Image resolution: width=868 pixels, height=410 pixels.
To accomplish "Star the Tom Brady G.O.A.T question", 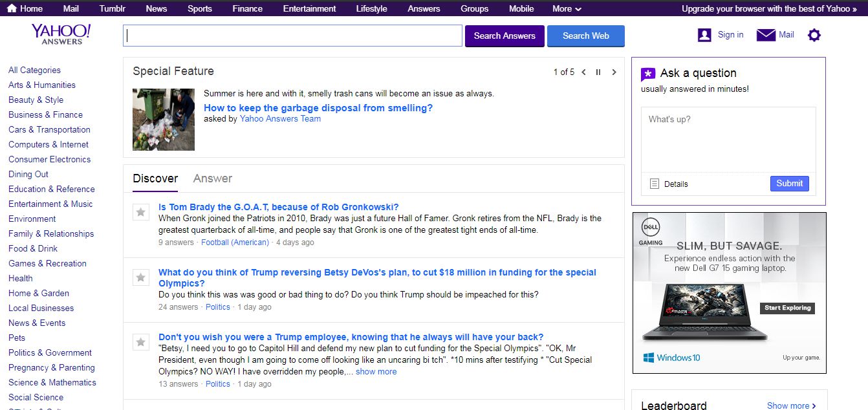I will [140, 211].
